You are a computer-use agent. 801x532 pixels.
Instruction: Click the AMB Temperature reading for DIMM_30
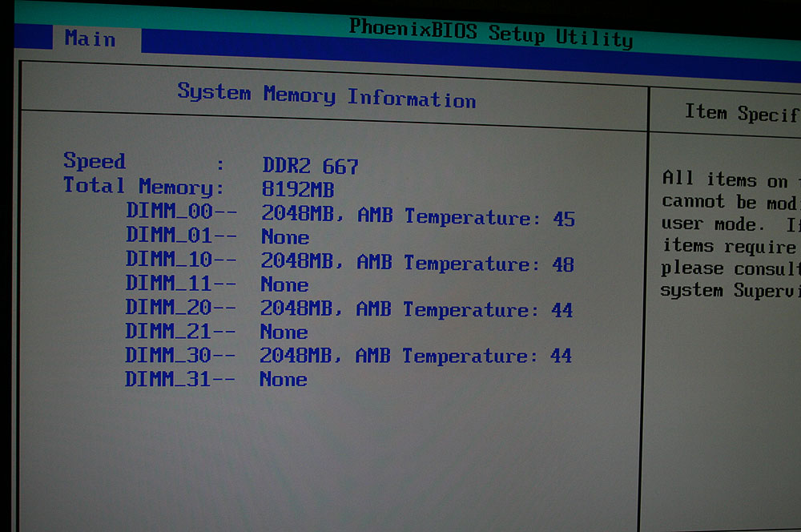click(464, 356)
